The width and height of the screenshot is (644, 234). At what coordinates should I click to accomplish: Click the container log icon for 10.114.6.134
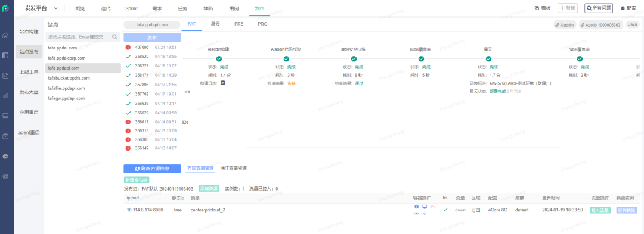pos(416,207)
